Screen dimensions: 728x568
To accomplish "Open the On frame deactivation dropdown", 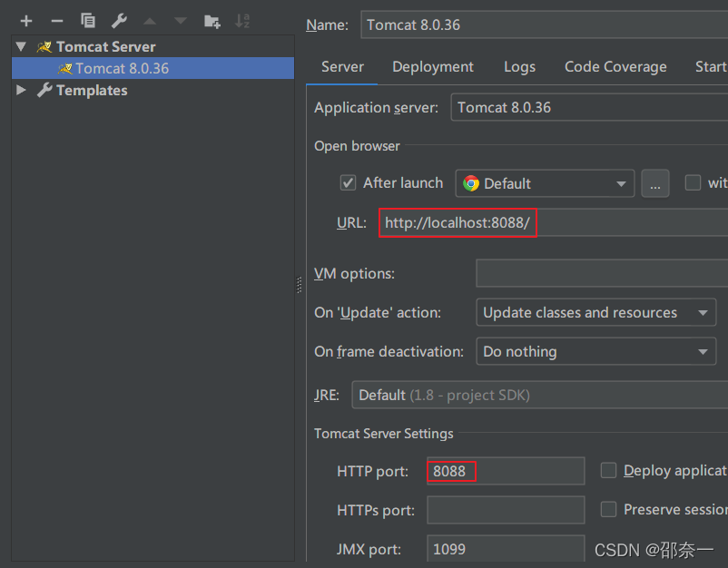I will pyautogui.click(x=596, y=351).
